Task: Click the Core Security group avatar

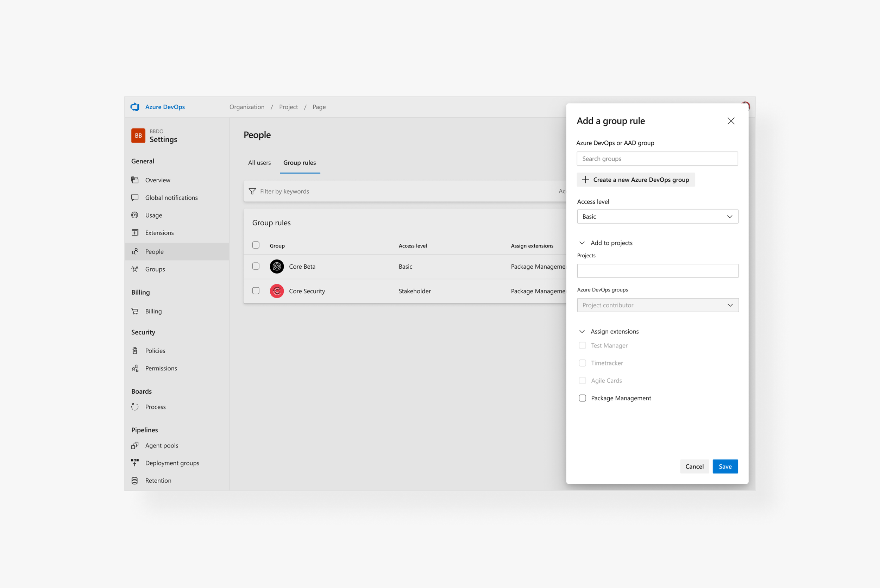Action: coord(277,291)
